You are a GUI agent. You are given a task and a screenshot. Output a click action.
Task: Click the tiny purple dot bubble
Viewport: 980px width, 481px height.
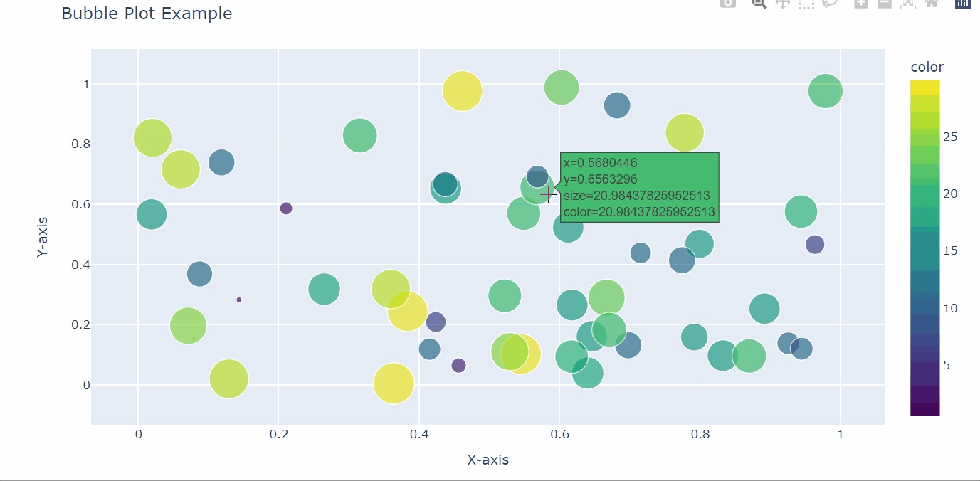coord(239,300)
